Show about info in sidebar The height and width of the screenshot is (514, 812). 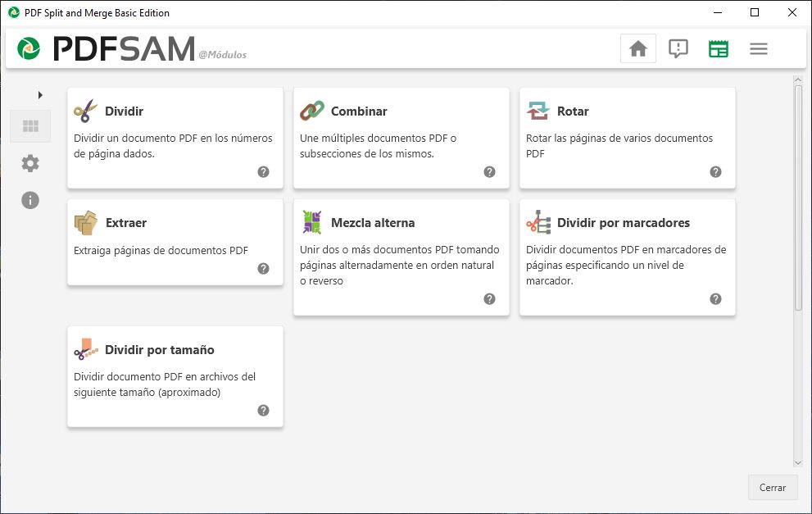[30, 200]
